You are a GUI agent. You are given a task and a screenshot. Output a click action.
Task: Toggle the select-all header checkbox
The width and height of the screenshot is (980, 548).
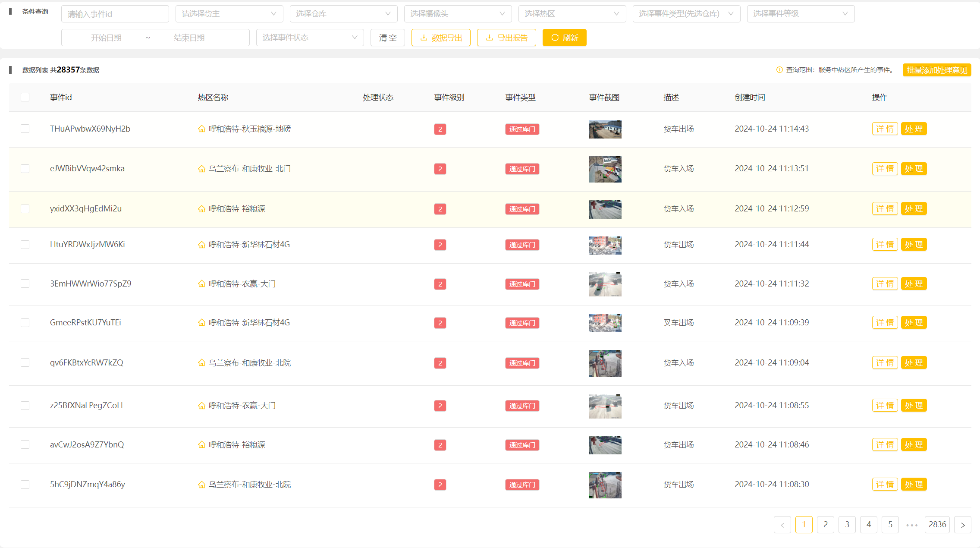click(x=25, y=97)
